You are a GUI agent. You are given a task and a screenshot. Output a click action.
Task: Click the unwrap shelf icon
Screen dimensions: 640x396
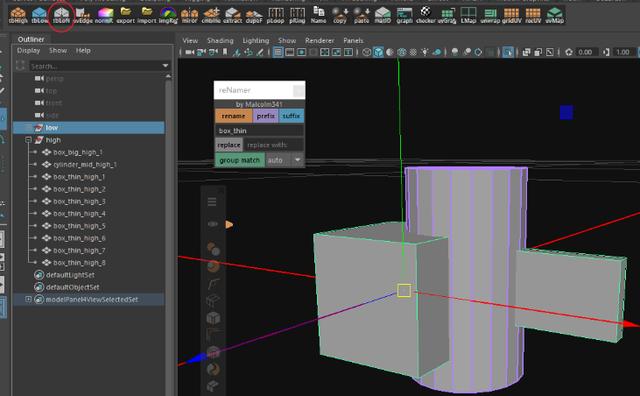coord(490,15)
